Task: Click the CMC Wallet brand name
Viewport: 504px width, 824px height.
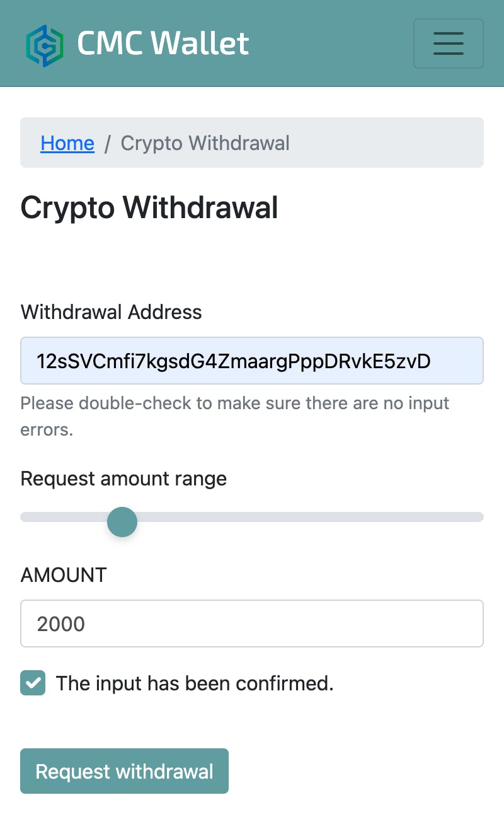Action: [163, 44]
